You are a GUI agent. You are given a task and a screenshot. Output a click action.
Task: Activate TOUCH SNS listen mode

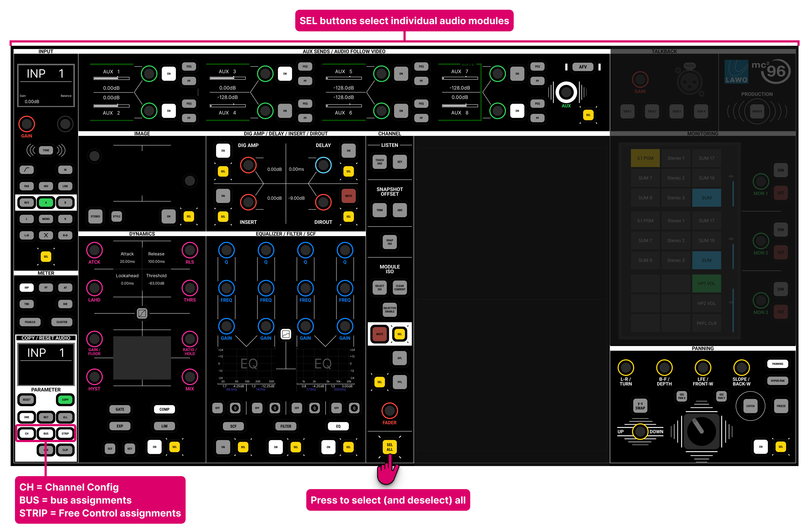click(379, 162)
